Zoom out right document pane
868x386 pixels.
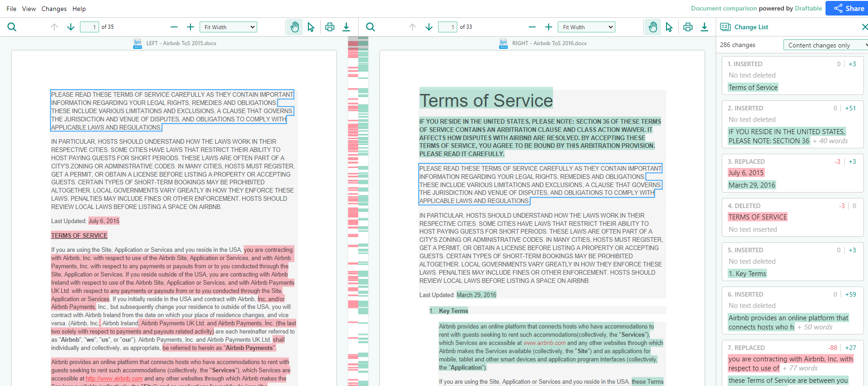tap(532, 27)
